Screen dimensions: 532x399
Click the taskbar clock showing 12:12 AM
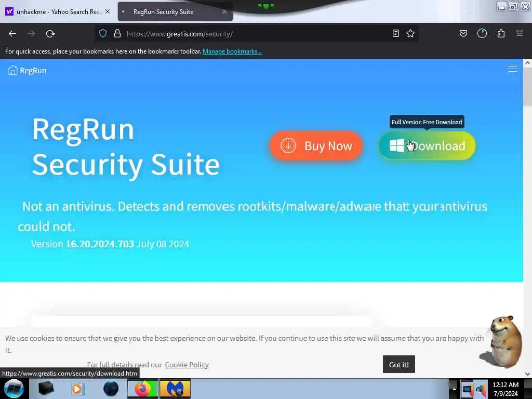pyautogui.click(x=506, y=389)
